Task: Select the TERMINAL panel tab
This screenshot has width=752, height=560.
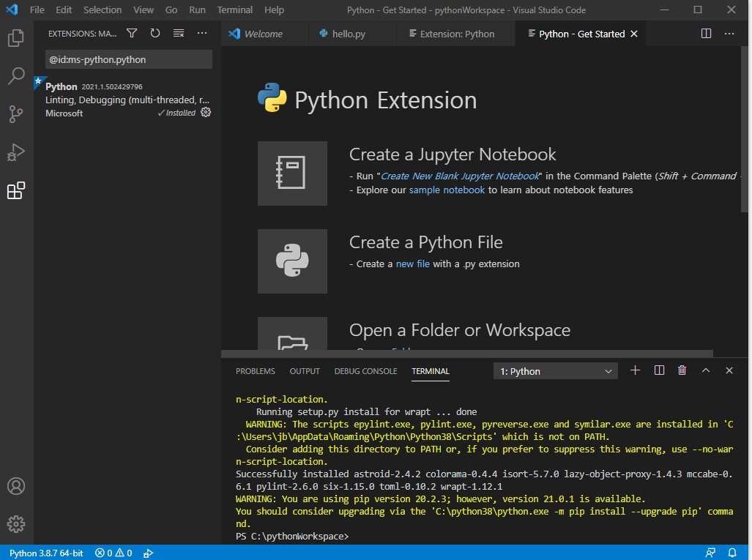Action: (x=431, y=371)
